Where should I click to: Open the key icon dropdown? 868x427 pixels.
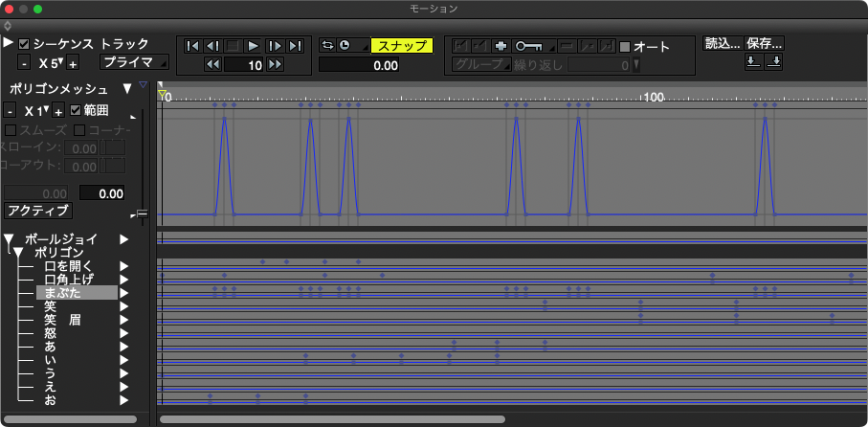535,45
